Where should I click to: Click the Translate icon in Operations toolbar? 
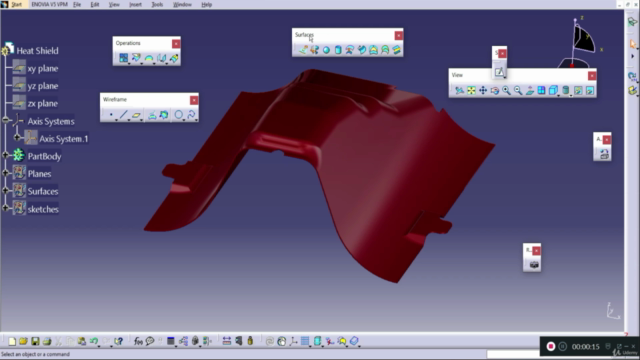pos(161,58)
